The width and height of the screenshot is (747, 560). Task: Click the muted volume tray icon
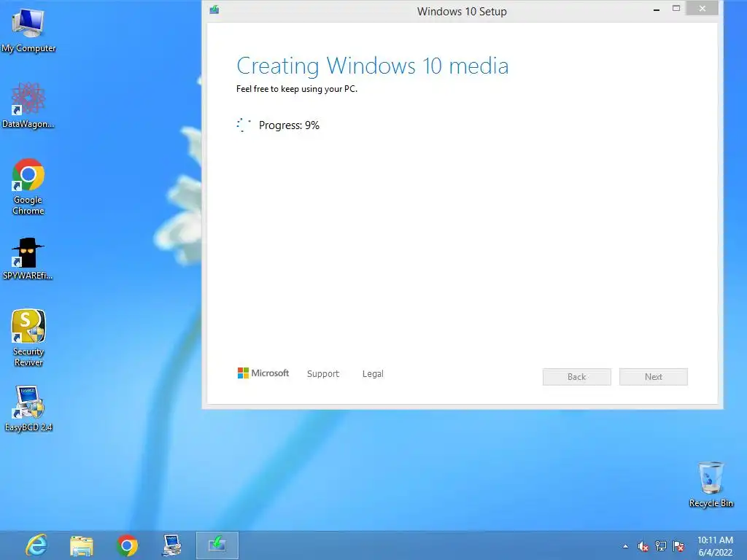coord(643,546)
